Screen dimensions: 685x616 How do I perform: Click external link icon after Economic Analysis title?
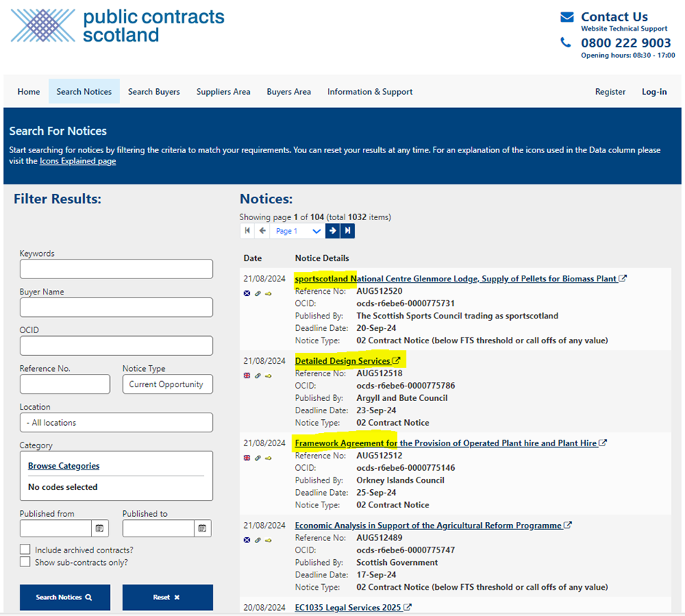[x=568, y=525]
